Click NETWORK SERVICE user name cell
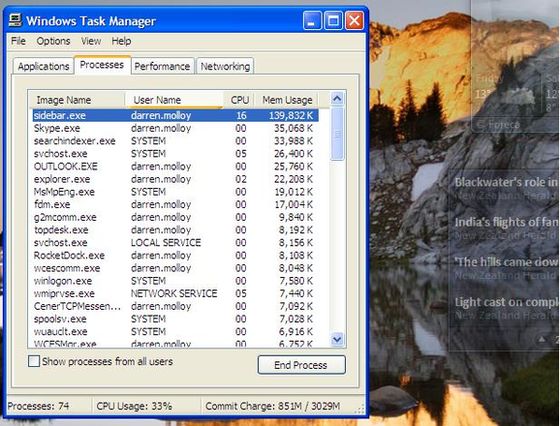This screenshot has width=560, height=426. tap(174, 294)
